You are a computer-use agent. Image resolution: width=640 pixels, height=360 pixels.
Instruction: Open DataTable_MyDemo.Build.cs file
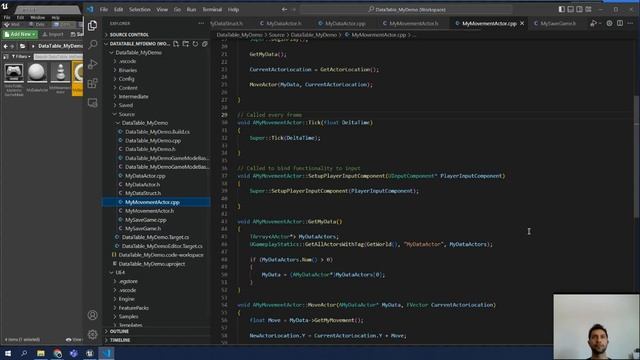157,132
